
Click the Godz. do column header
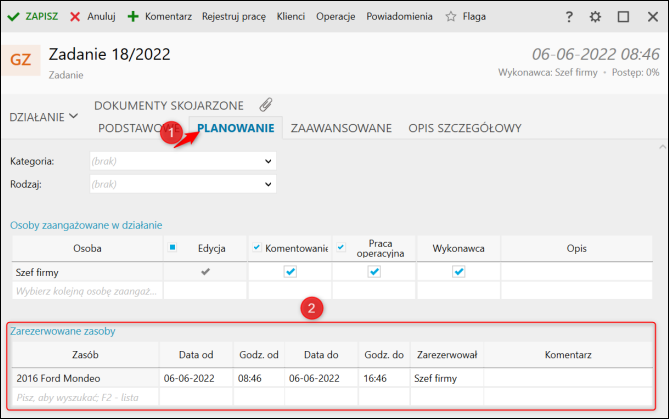pyautogui.click(x=384, y=355)
